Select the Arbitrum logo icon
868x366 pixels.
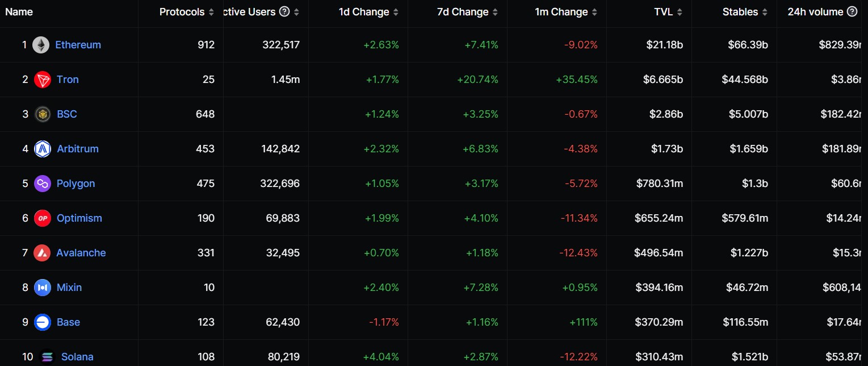click(x=41, y=148)
